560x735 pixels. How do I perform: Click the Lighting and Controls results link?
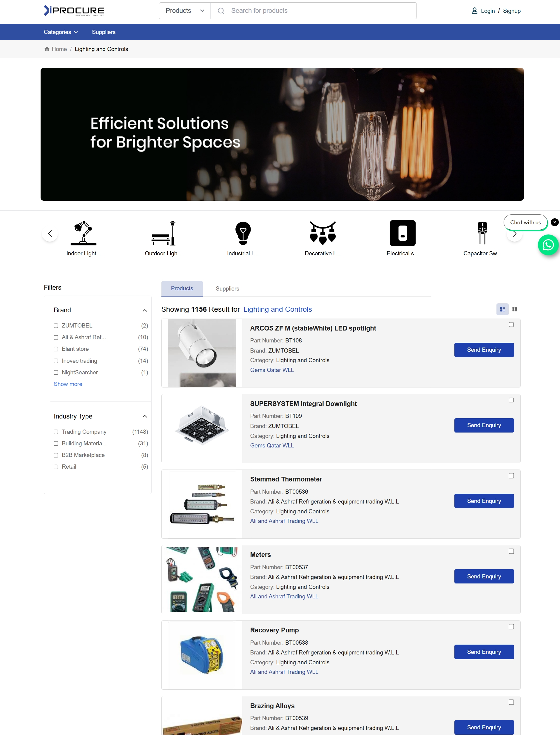click(x=278, y=309)
